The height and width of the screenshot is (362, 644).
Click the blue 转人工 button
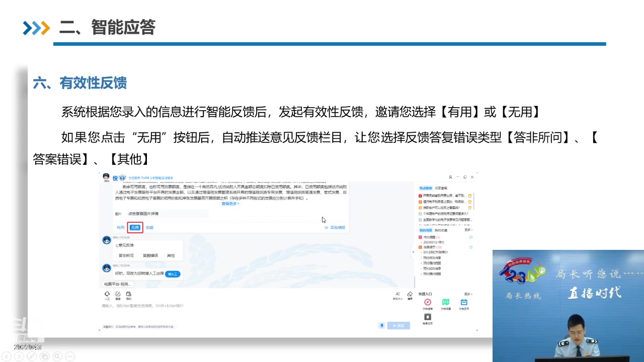(173, 274)
